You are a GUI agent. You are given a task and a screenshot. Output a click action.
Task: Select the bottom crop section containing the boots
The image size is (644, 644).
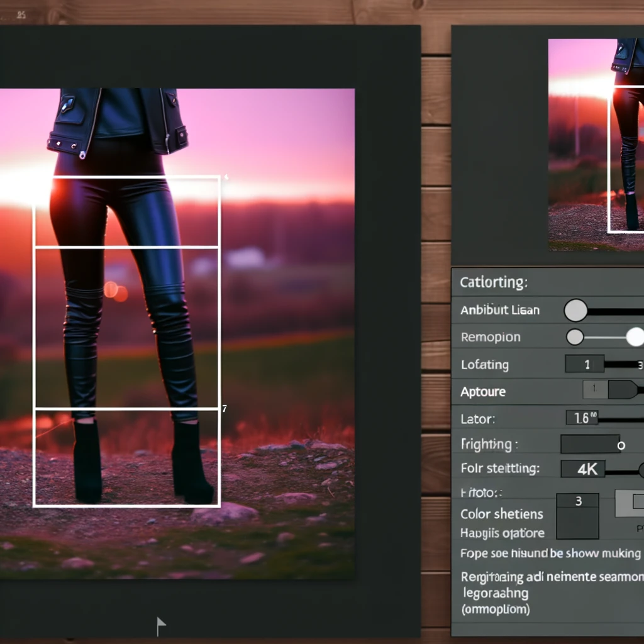pos(126,458)
